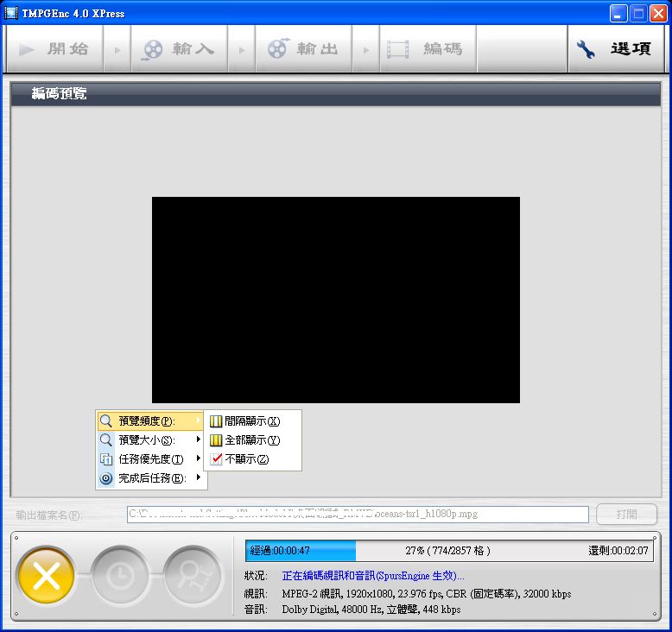Select 預覽大小(S) menu entry
This screenshot has width=672, height=632.
[x=150, y=440]
